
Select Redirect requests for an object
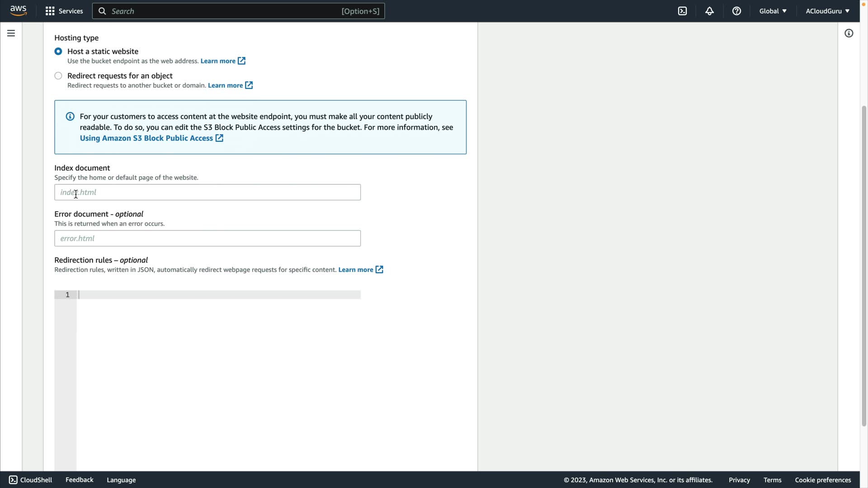58,76
